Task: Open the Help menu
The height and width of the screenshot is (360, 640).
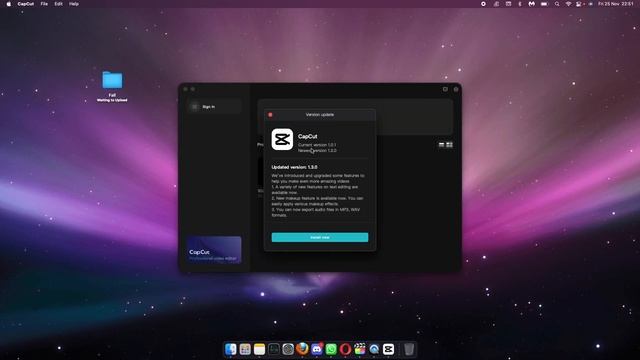Action: (x=74, y=4)
